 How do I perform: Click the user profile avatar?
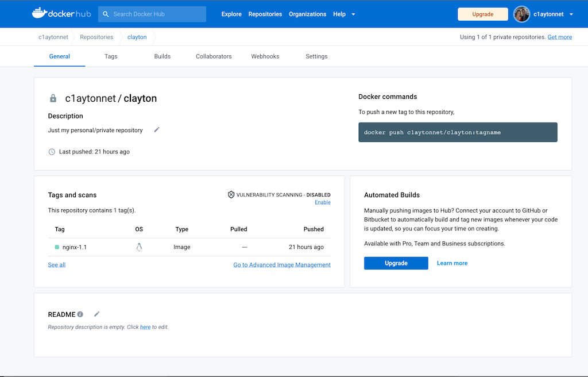pos(521,14)
